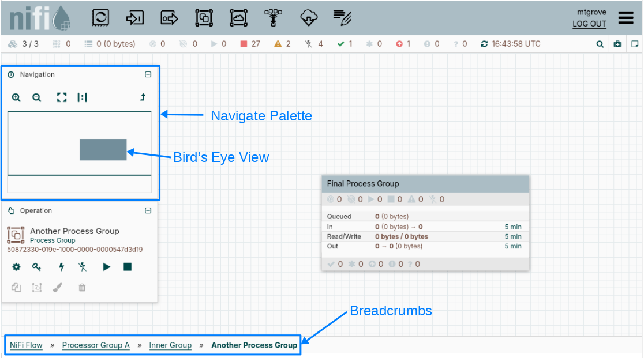Click the Copy icon in Operation panel
Viewport: 644px width, 358px height.
coord(16,288)
